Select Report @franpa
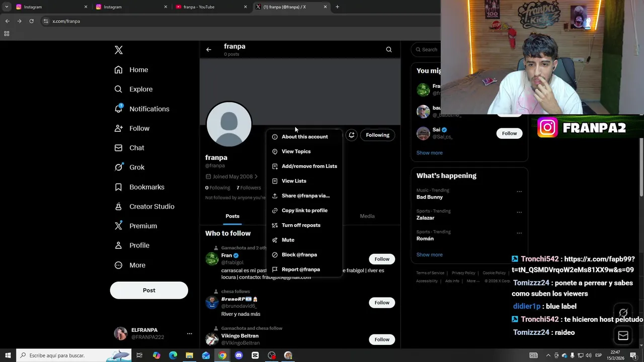Image resolution: width=644 pixels, height=362 pixels. click(304, 269)
